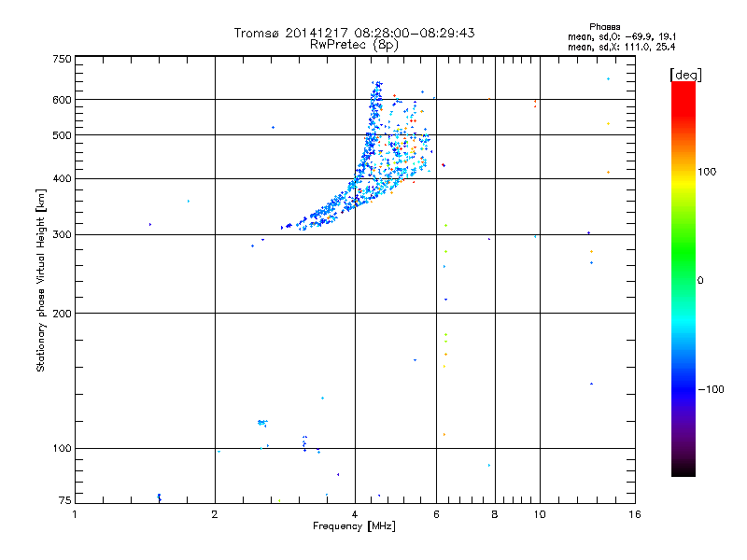Image resolution: width=747 pixels, height=560 pixels.
Task: Click the x-axis tick label '1'
Action: click(x=75, y=514)
